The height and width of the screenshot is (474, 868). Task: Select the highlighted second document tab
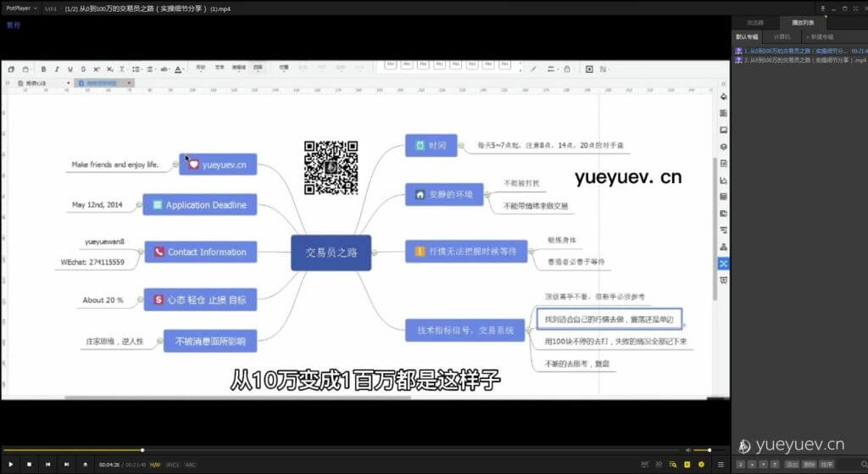click(x=104, y=83)
